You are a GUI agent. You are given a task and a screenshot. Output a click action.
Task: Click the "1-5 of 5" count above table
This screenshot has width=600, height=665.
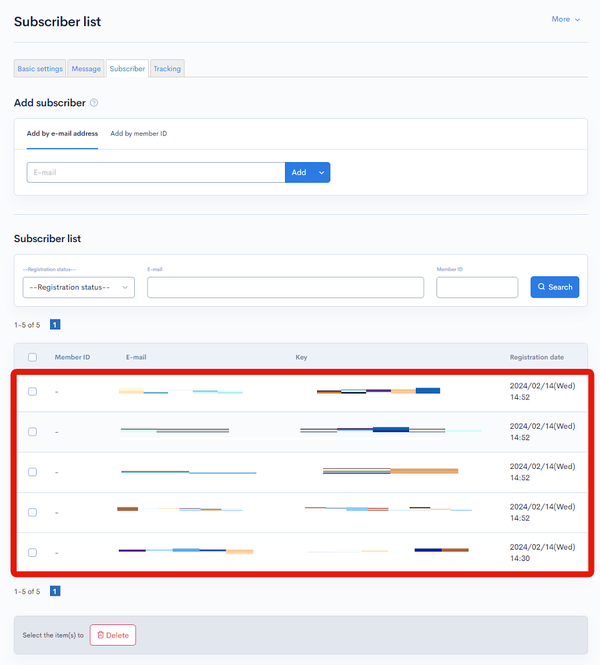27,325
